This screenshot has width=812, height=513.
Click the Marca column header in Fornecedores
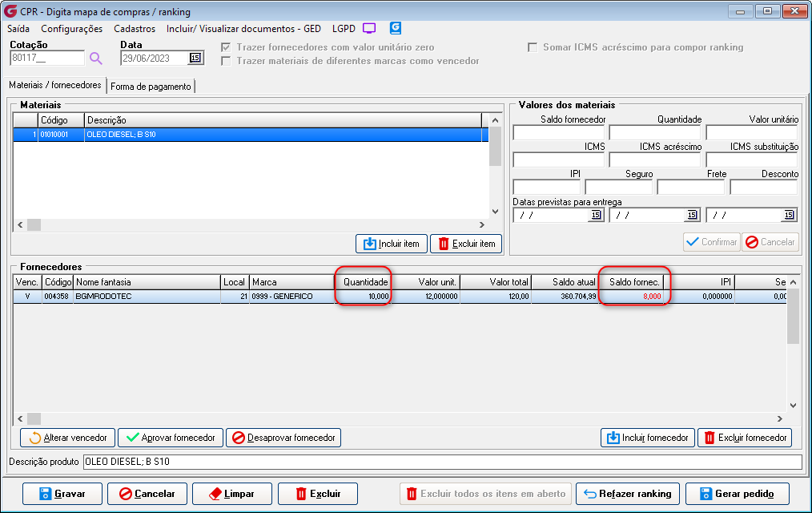[x=292, y=282]
